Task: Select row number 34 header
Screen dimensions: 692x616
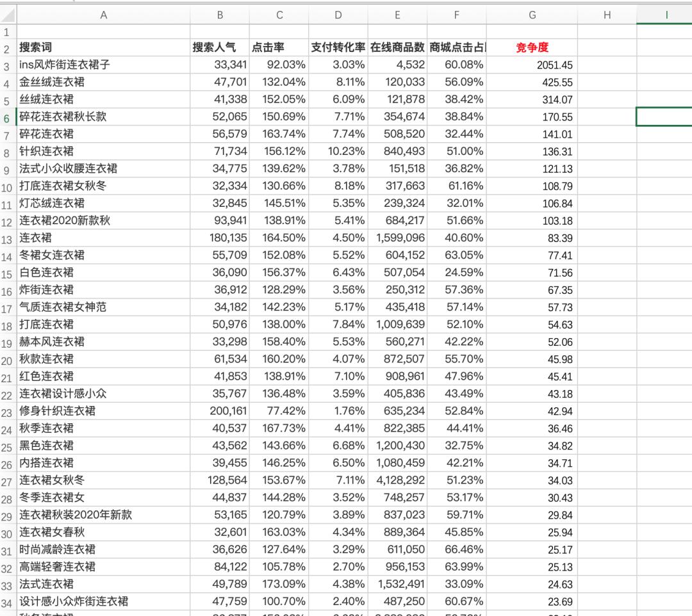Action: click(6, 602)
